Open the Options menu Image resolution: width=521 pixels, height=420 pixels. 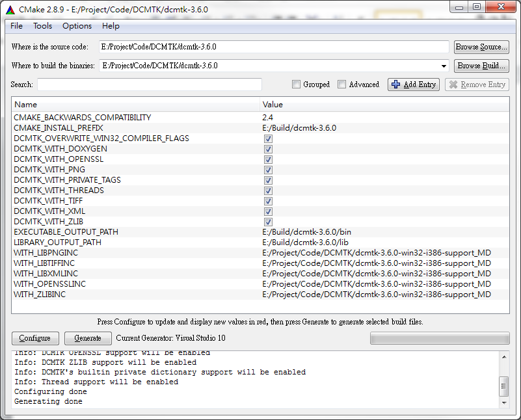77,26
